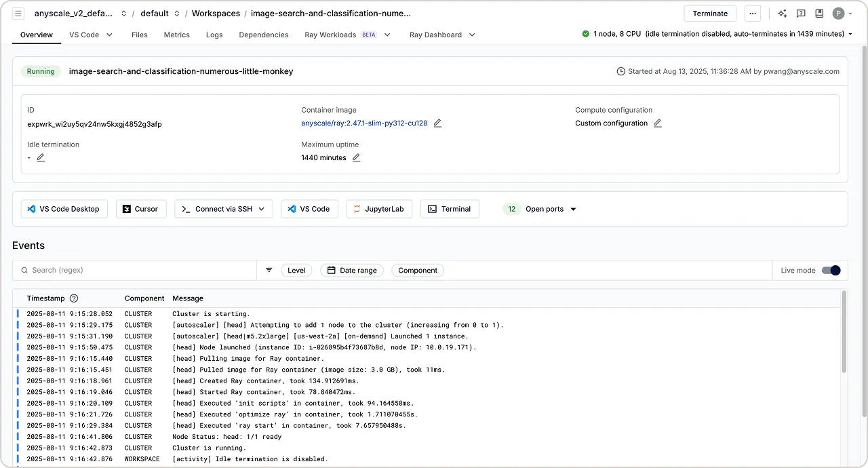Click the AI sparkles assistant icon
868x468 pixels.
click(x=783, y=14)
